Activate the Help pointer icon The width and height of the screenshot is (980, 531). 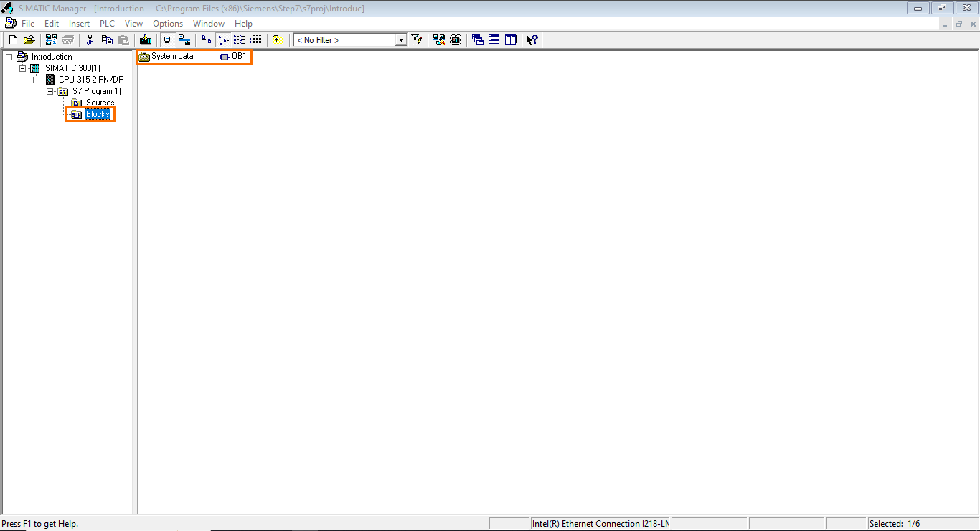coord(532,39)
